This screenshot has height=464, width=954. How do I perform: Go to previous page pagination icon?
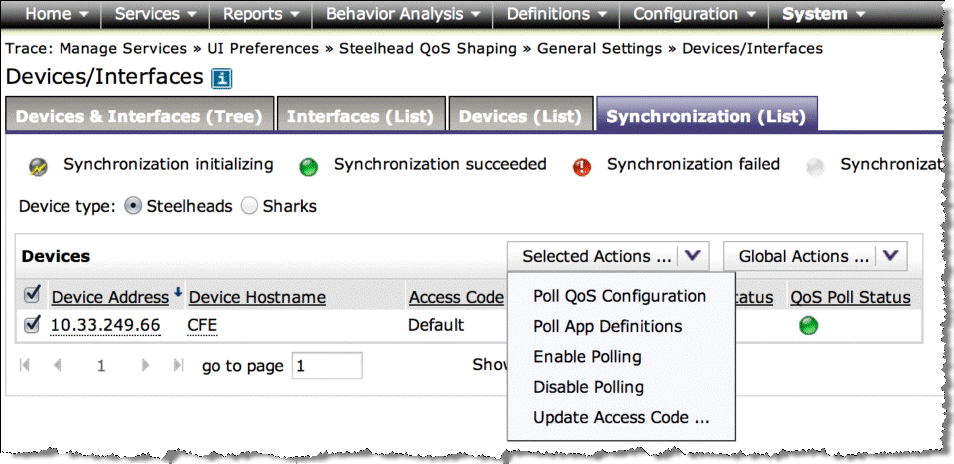point(58,365)
